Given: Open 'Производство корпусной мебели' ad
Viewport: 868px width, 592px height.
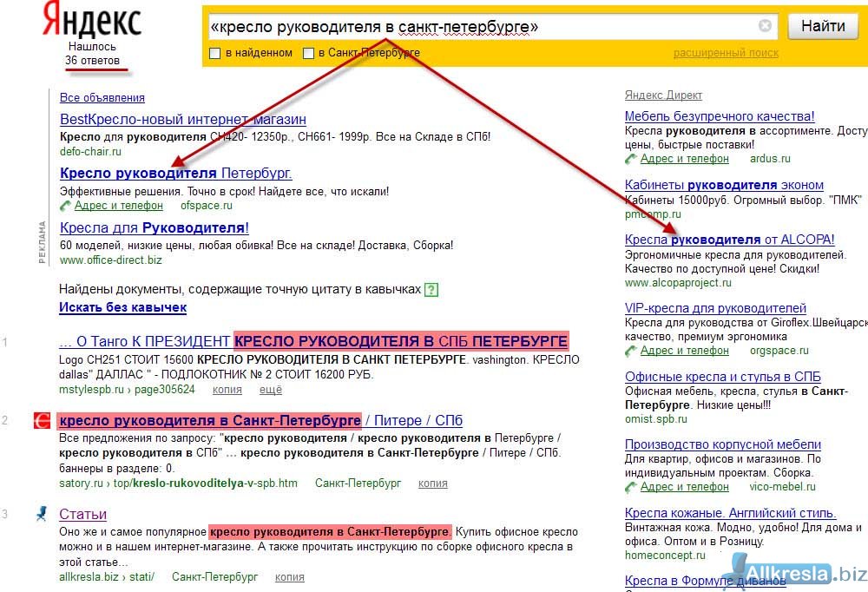Looking at the screenshot, I should pos(723,444).
